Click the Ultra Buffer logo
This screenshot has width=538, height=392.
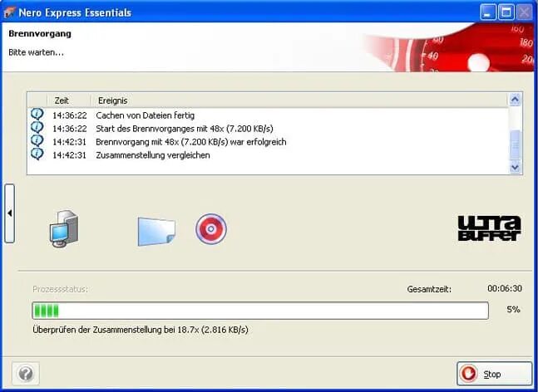[x=489, y=228]
